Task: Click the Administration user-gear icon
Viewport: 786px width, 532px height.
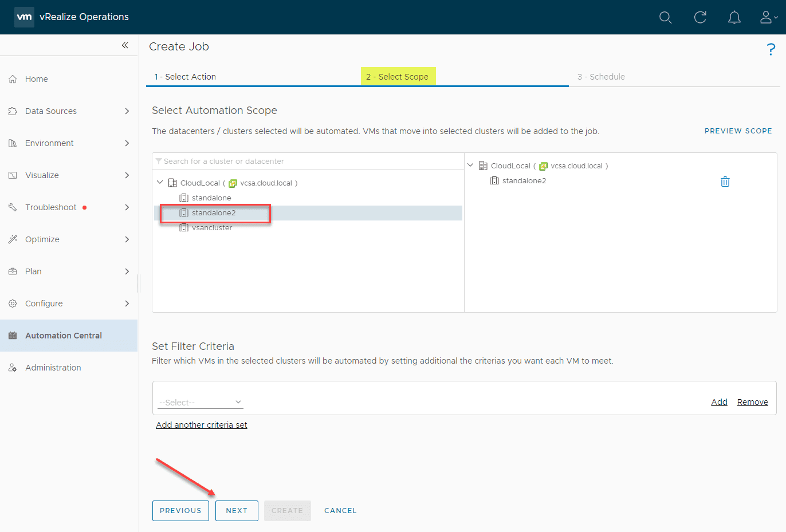Action: click(x=13, y=368)
